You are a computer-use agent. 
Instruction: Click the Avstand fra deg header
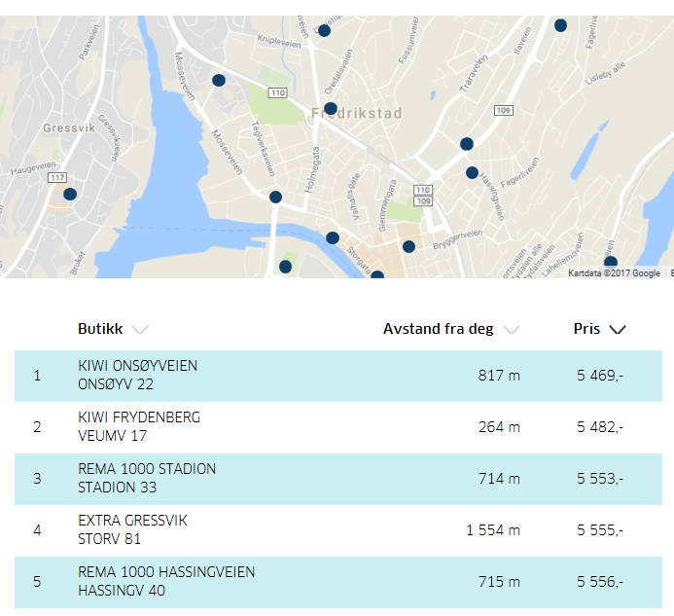click(x=438, y=329)
